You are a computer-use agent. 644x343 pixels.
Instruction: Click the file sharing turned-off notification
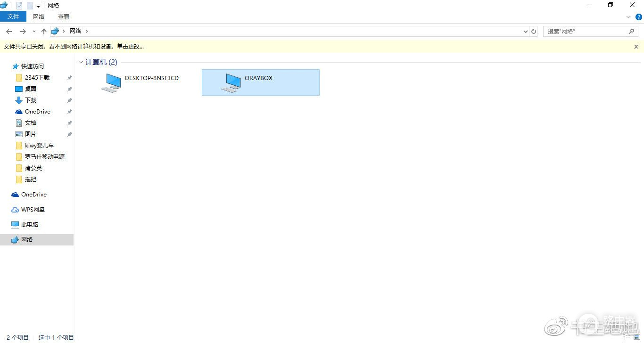(x=74, y=46)
